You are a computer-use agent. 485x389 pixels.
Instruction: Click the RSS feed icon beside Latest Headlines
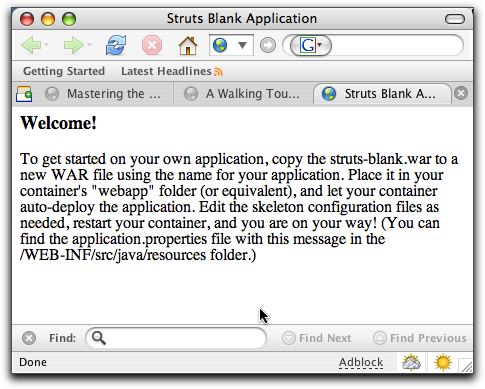point(218,72)
